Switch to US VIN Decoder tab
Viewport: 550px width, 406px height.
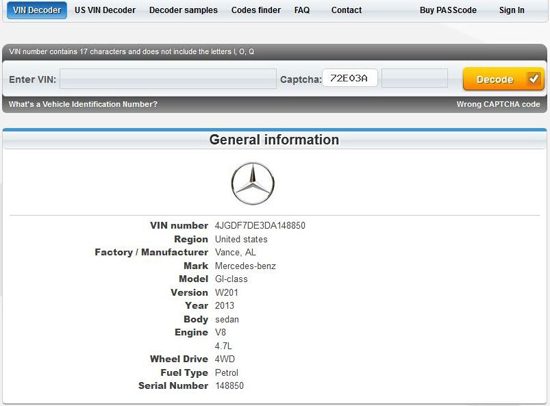[105, 10]
